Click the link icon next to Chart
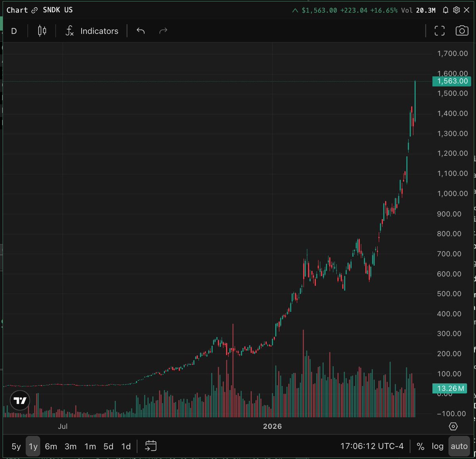 point(35,10)
